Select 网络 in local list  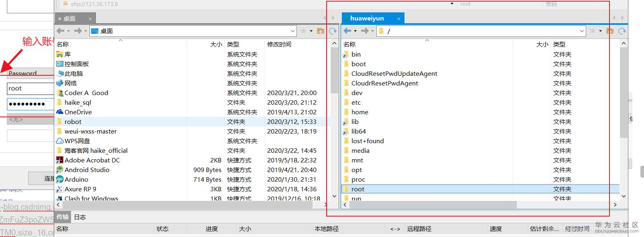(x=67, y=83)
